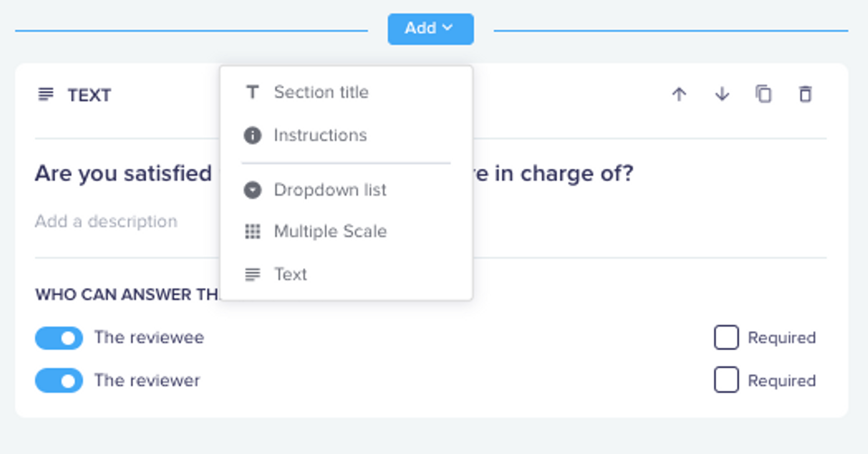
Task: Click the Text lines icon in menu
Action: pyautogui.click(x=253, y=274)
